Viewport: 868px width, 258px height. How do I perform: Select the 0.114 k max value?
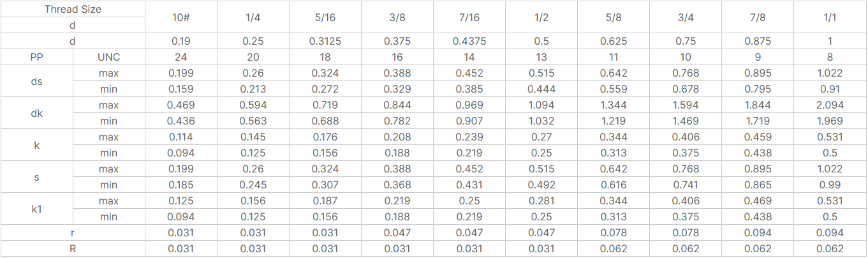tap(181, 137)
